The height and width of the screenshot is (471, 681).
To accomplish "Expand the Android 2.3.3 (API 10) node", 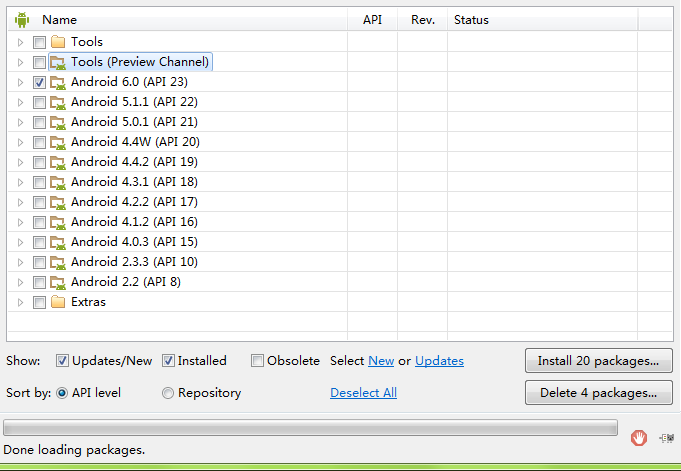I will [x=20, y=262].
